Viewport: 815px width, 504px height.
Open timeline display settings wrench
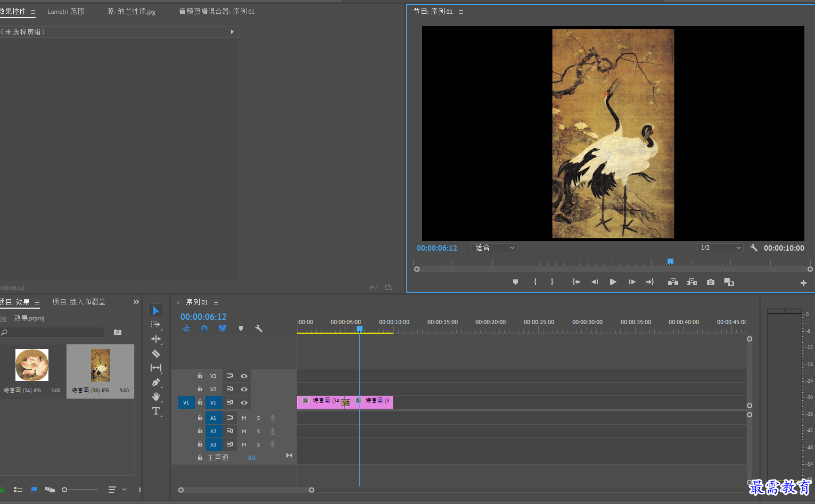[x=259, y=328]
